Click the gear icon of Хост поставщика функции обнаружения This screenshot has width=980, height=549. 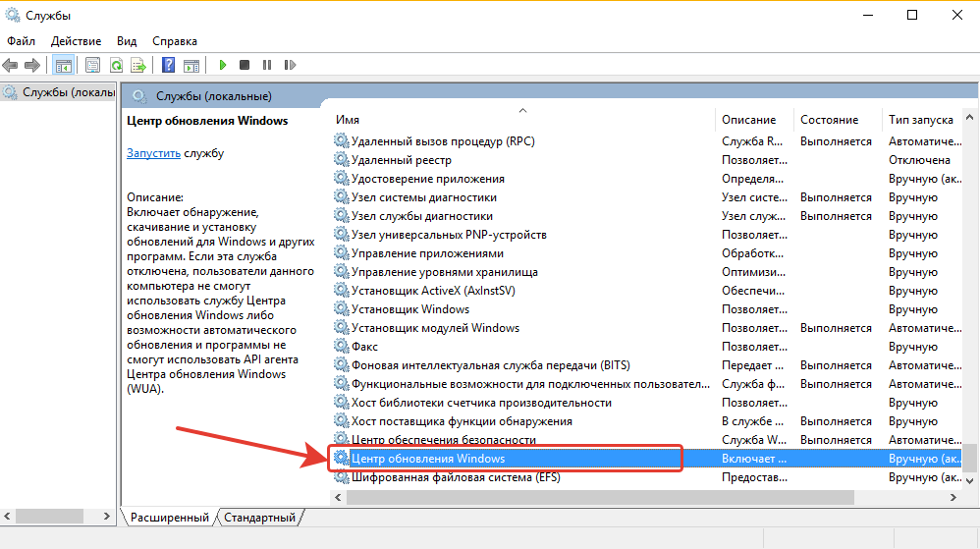(341, 420)
